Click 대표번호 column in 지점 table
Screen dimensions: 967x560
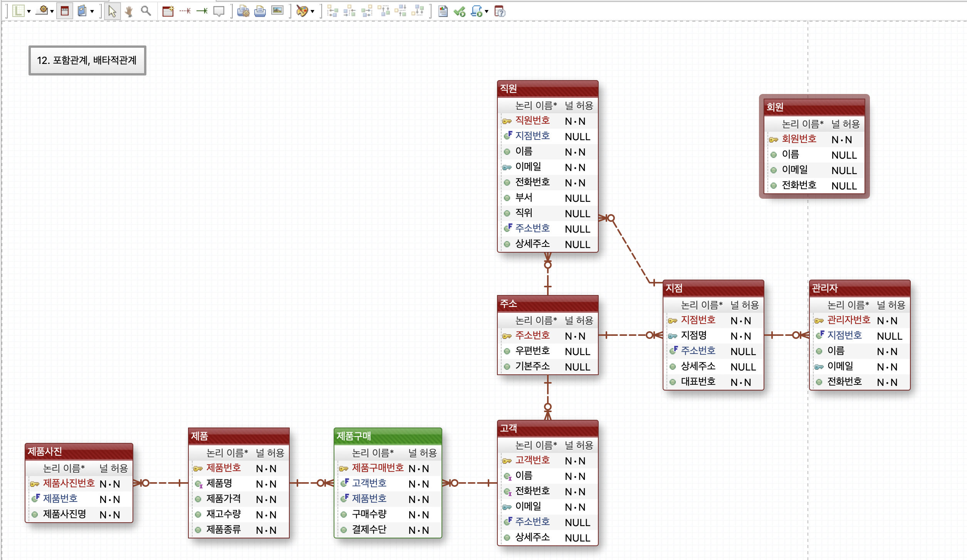tap(713, 382)
